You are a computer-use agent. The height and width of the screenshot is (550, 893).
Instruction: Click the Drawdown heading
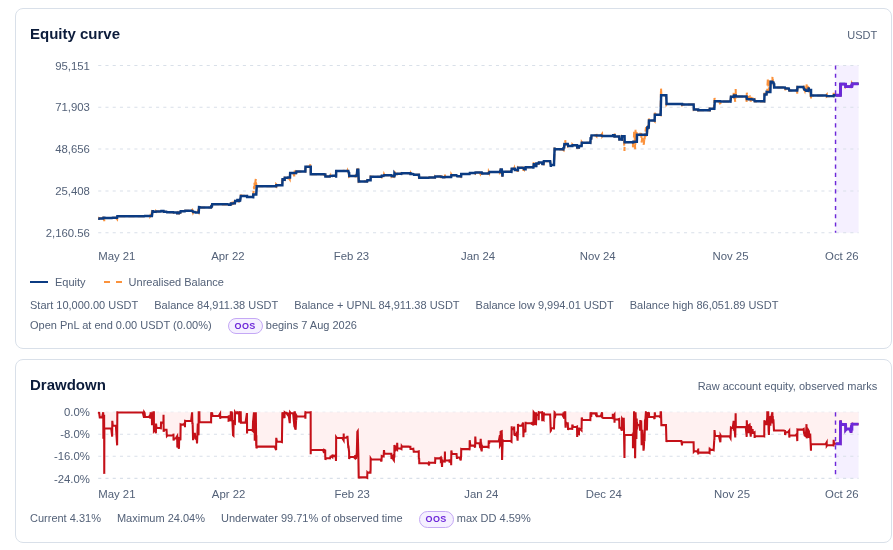point(68,385)
